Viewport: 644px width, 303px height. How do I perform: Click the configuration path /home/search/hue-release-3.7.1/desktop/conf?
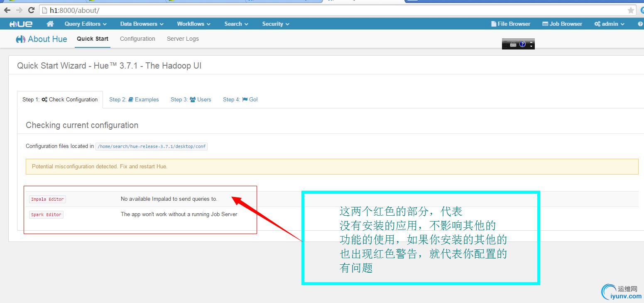coord(152,146)
